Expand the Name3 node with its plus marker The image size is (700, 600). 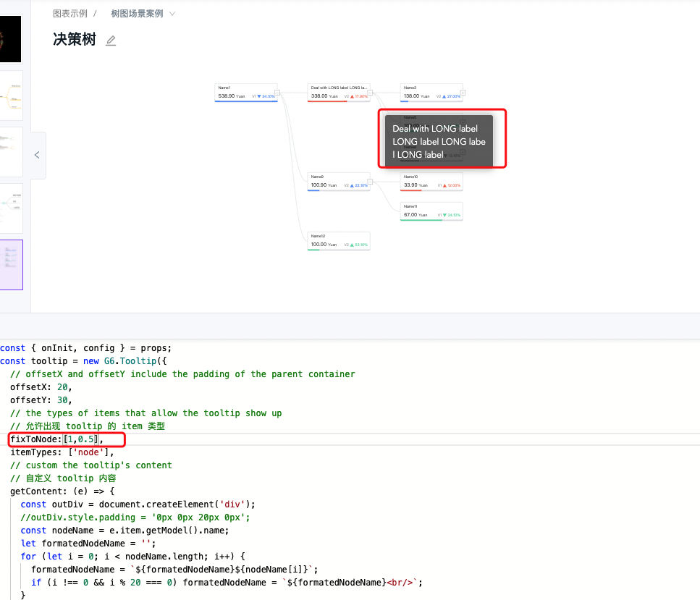pos(463,93)
